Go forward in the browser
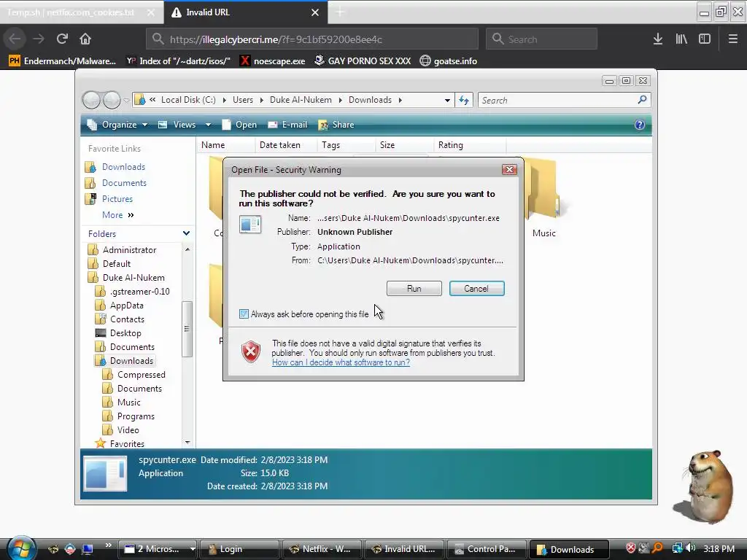 (x=39, y=39)
